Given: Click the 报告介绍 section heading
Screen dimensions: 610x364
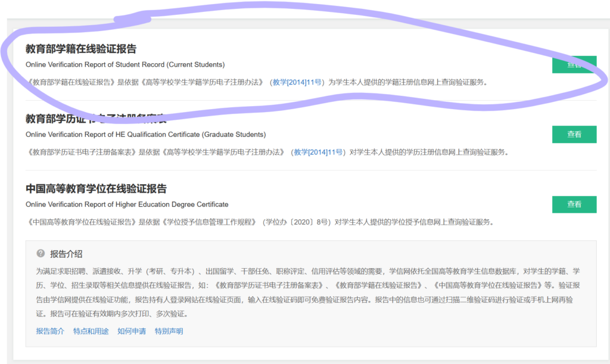Looking at the screenshot, I should (66, 253).
